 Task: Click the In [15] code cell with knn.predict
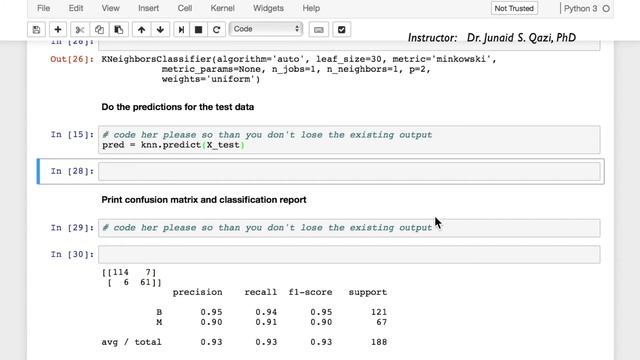[349, 140]
